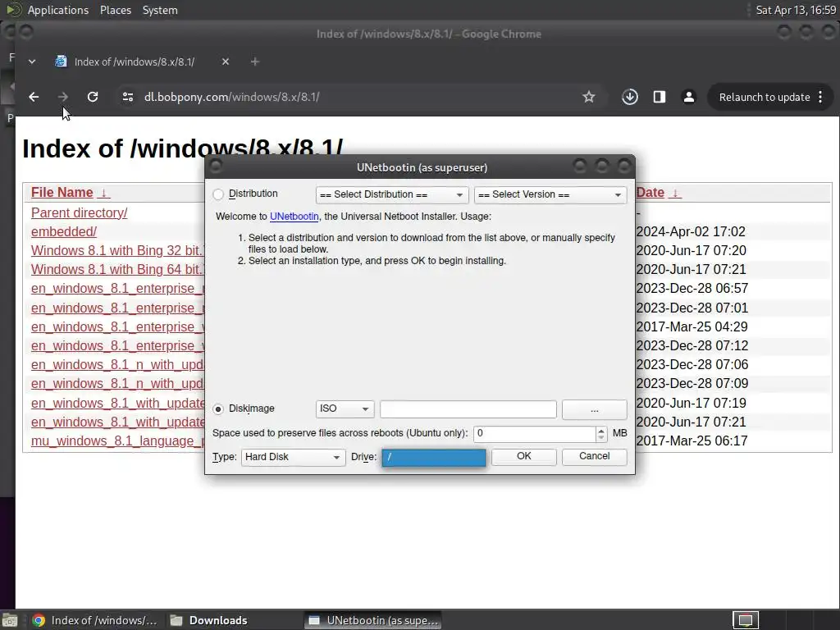Switch to the Index of /windows/8.x/8.1/ tab
Viewport: 840px width, 630px height.
[134, 62]
